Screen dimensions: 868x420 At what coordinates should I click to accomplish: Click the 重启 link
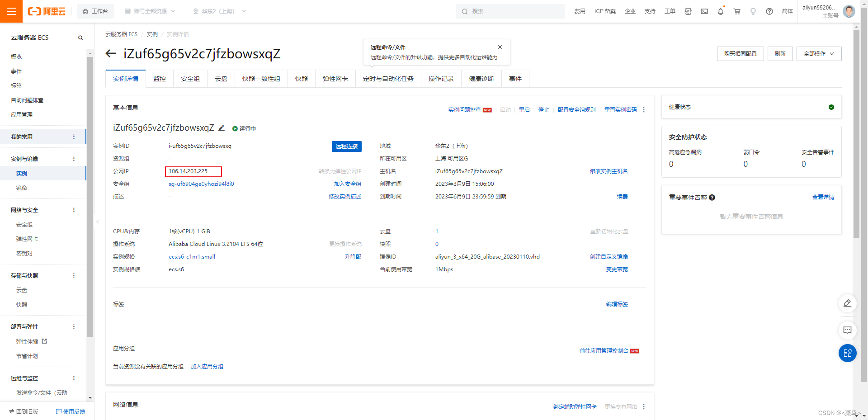pos(524,110)
